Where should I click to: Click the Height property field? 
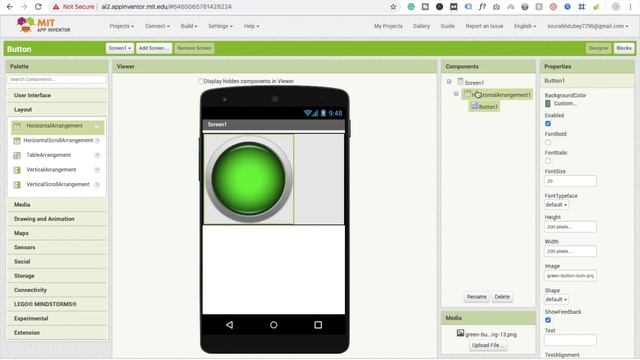click(x=570, y=227)
